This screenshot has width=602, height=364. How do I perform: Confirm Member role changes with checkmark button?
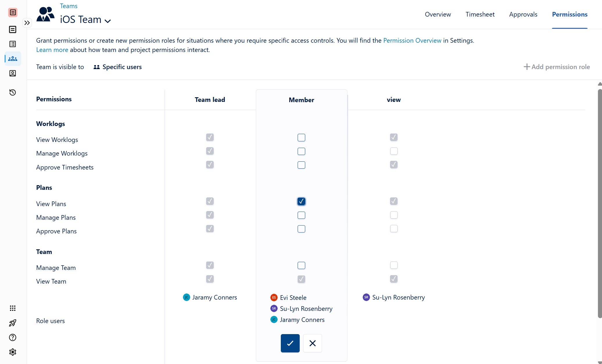[290, 343]
